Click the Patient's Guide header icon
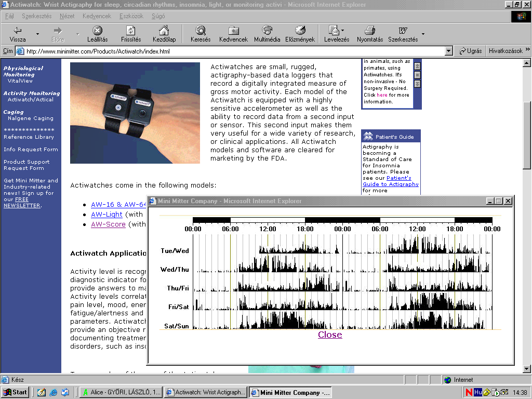 (368, 137)
